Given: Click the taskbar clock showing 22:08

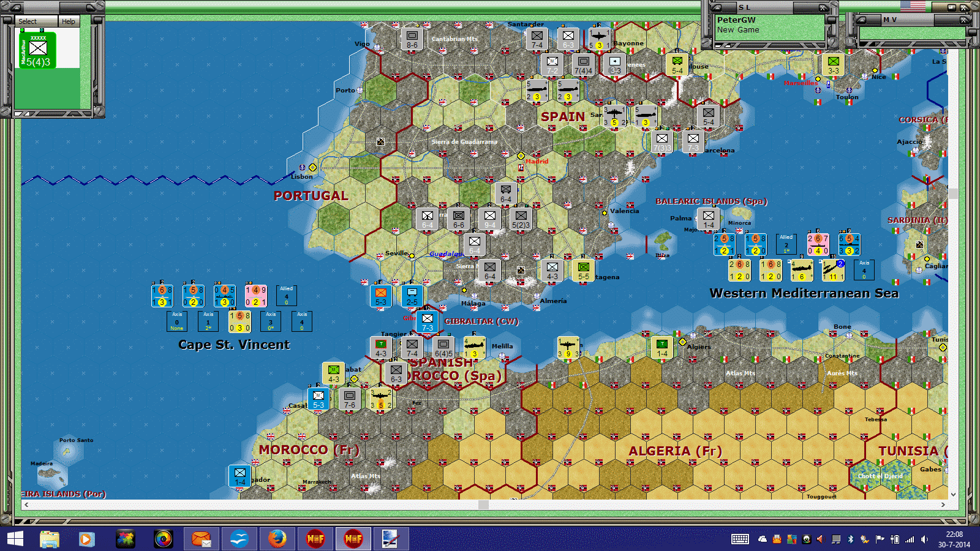Looking at the screenshot, I should (x=954, y=539).
